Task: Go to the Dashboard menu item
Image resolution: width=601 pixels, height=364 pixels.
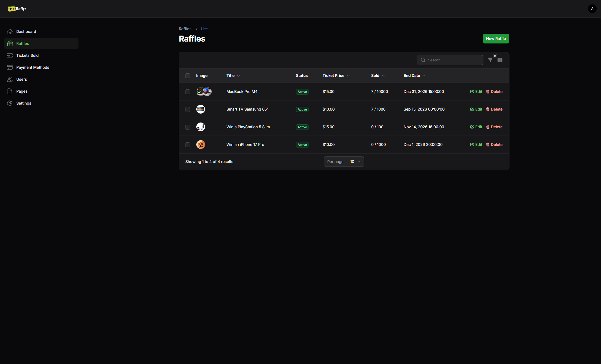Action: coord(26,32)
